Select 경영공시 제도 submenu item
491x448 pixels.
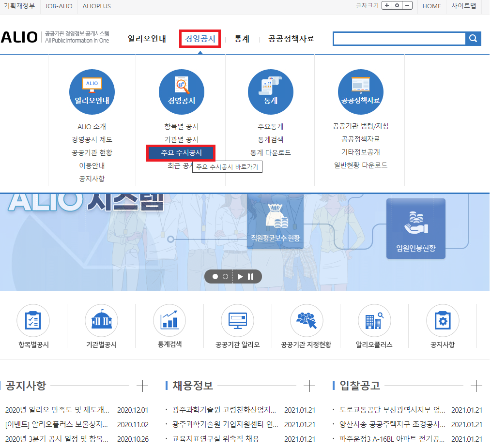click(92, 139)
